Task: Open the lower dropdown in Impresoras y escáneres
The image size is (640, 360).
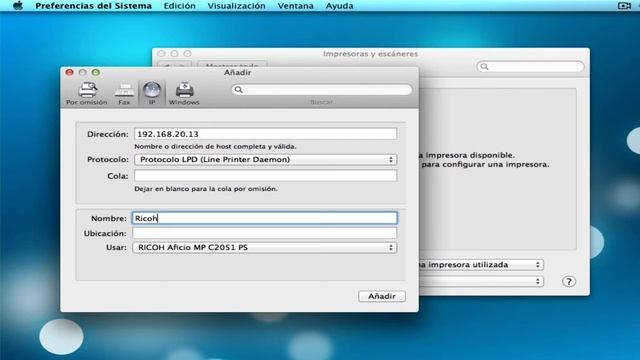Action: tap(482, 281)
